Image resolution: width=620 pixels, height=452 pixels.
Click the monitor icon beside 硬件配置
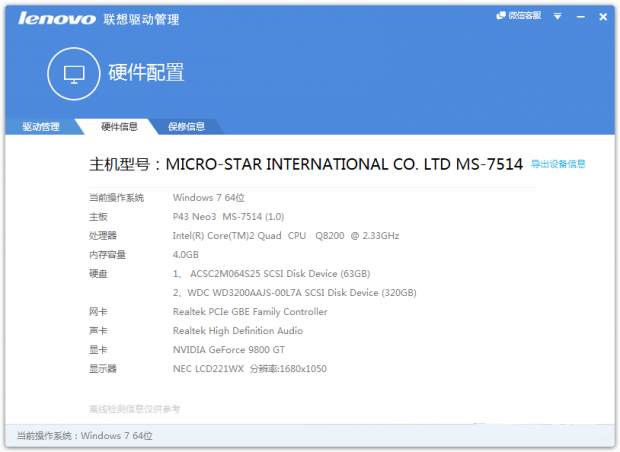point(74,74)
